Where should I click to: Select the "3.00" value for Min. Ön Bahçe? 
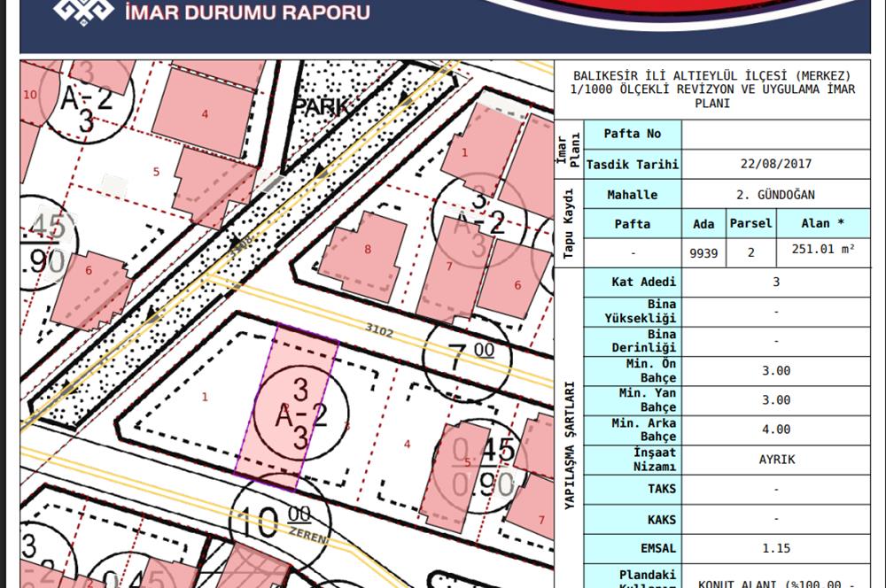click(x=776, y=371)
